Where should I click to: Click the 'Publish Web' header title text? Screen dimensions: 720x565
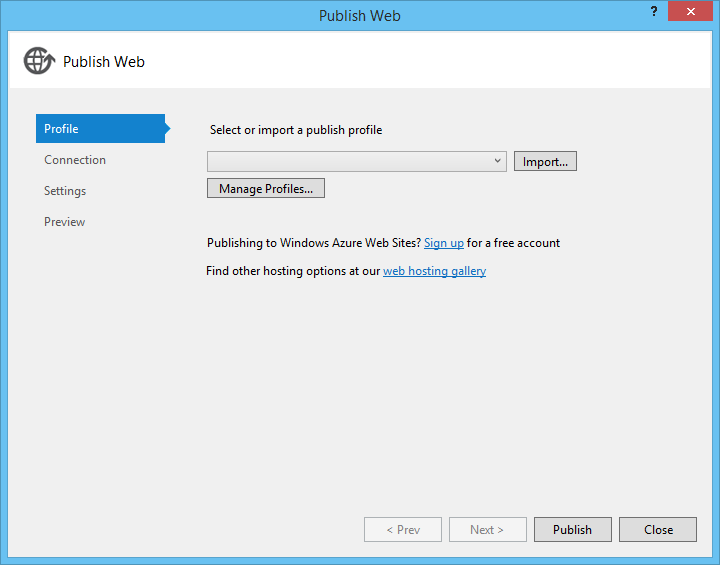(104, 62)
